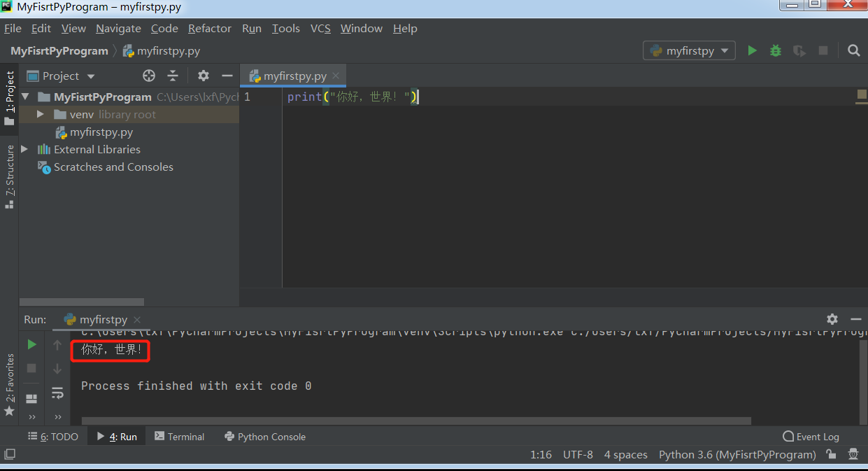Change file encoding UTF-8 in the status bar
The image size is (868, 471).
coord(578,454)
